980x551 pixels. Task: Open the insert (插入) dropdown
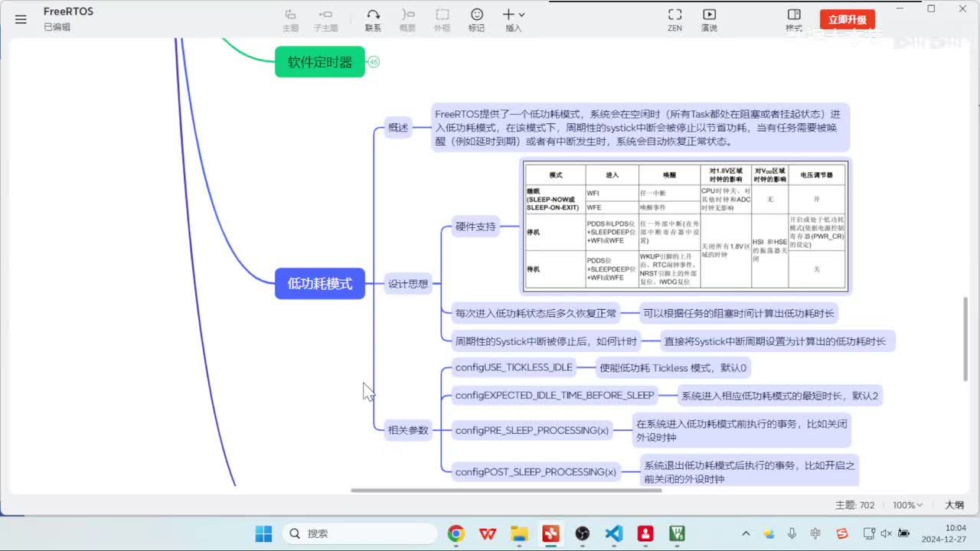coord(513,20)
